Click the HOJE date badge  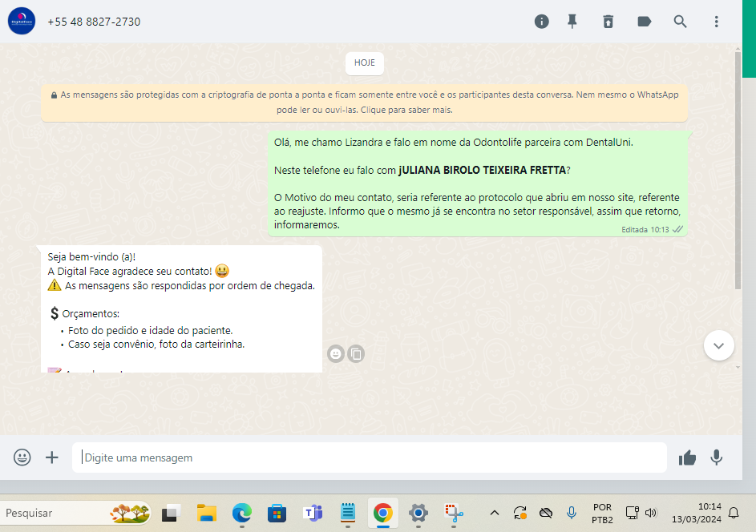coord(365,63)
